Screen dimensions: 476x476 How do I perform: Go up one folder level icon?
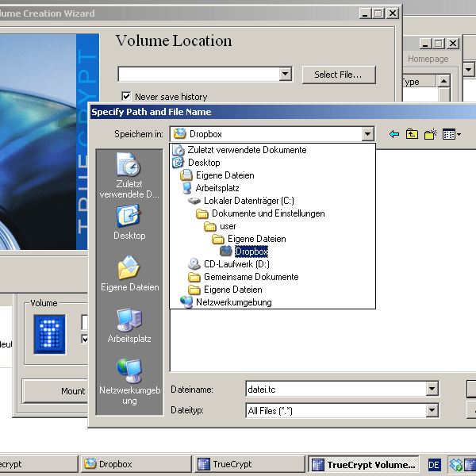pos(412,134)
